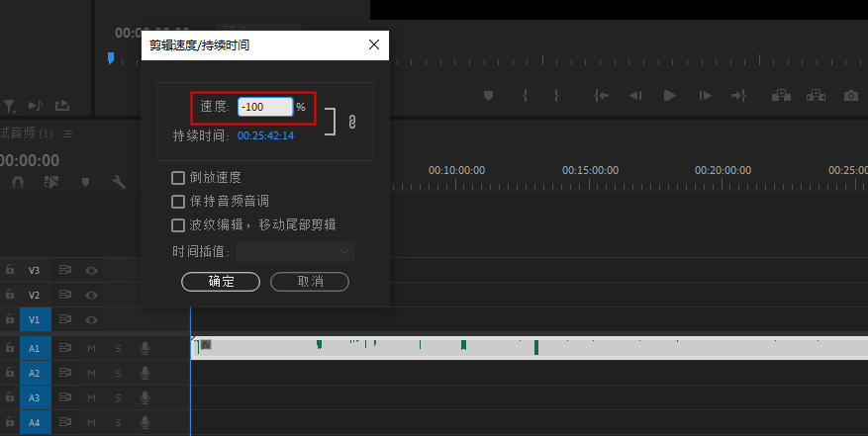Viewport: 868px width, 436px height.
Task: Confirm with the 确定 button
Action: 221,282
